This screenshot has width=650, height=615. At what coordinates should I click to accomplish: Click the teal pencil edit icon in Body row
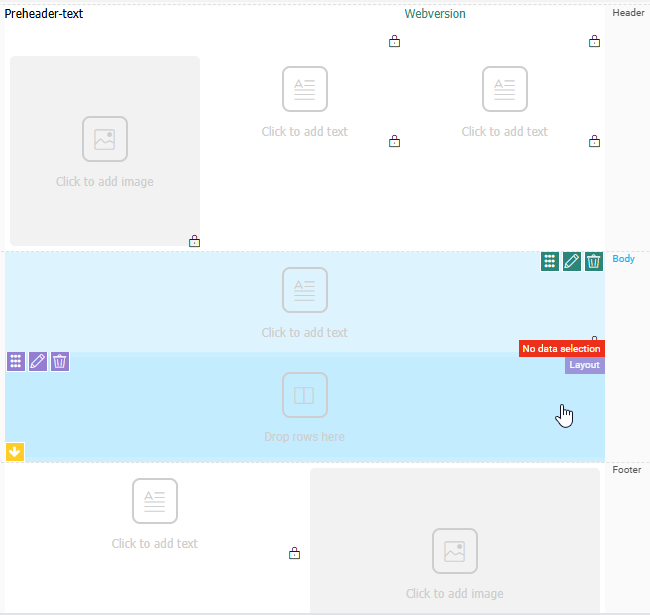[x=572, y=262]
